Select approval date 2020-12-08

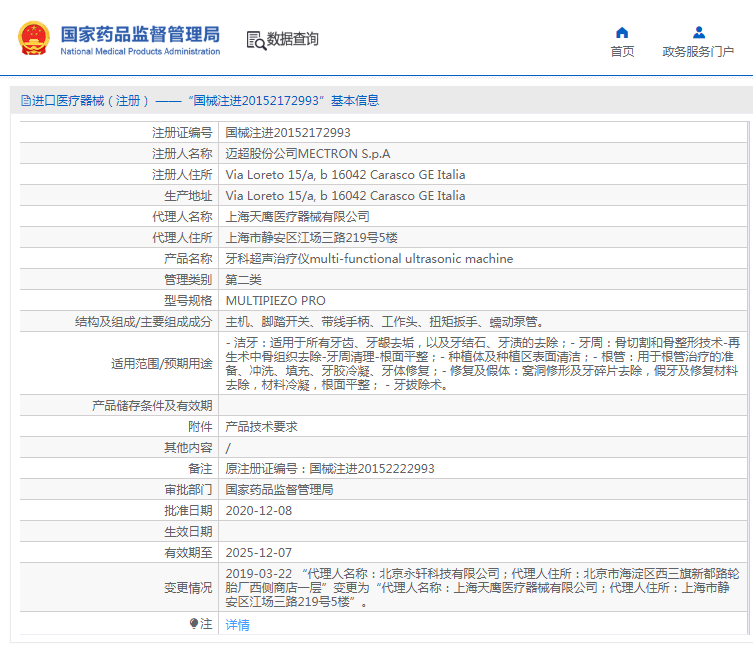point(259,510)
